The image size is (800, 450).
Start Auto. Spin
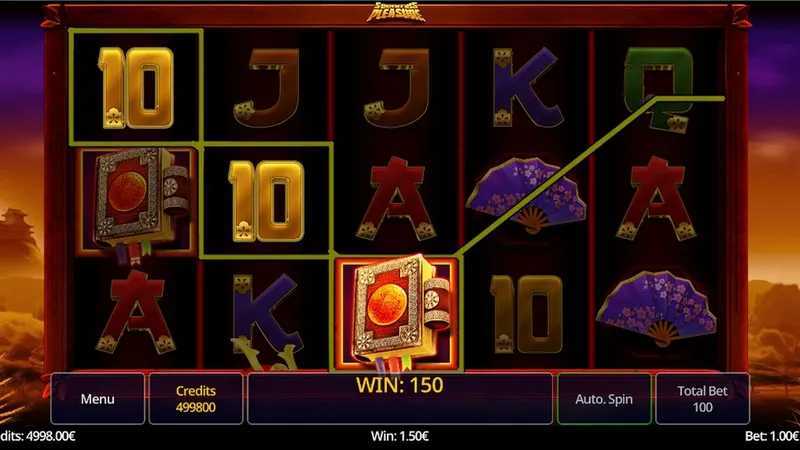[604, 398]
